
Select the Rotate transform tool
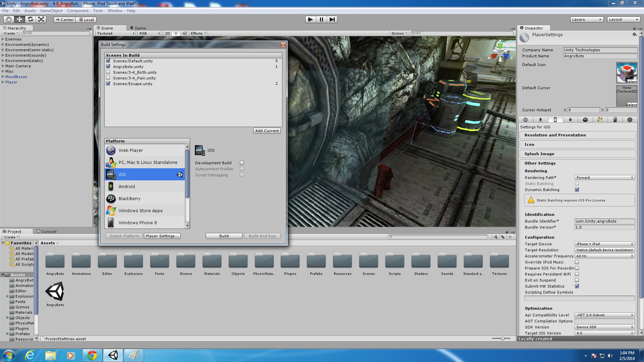30,19
